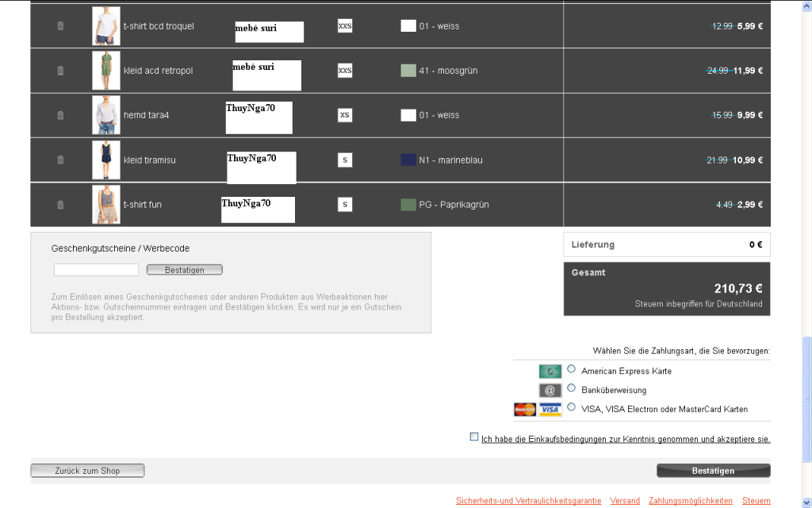The height and width of the screenshot is (508, 812).
Task: Open the Versand footer link
Action: [625, 501]
